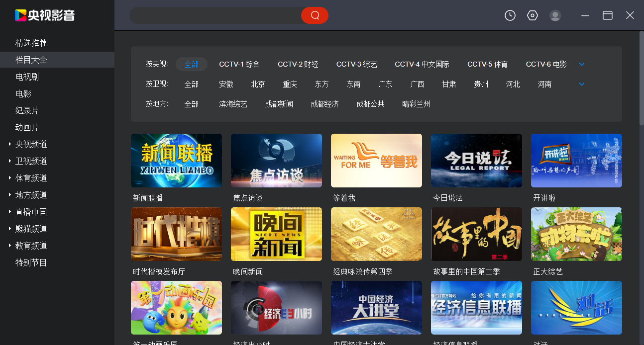The width and height of the screenshot is (644, 345).
Task: Expand more satellite channels with the chevron
Action: coord(581,84)
